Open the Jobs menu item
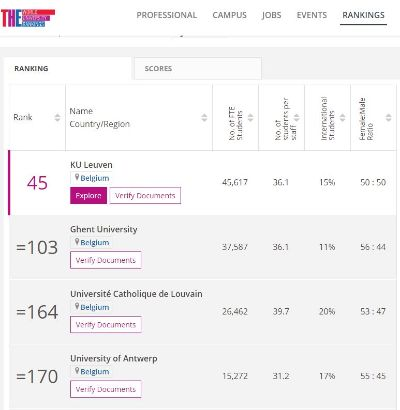This screenshot has height=410, width=400. pos(272,15)
